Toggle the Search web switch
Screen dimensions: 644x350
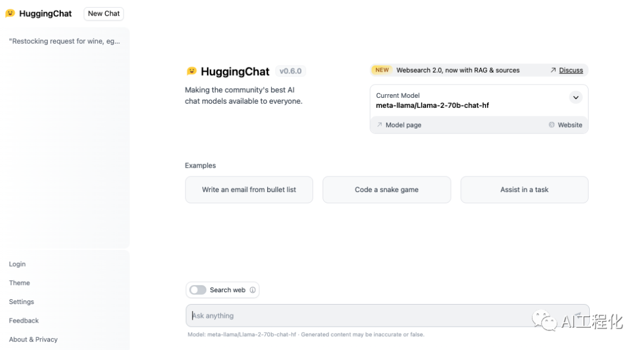(198, 290)
